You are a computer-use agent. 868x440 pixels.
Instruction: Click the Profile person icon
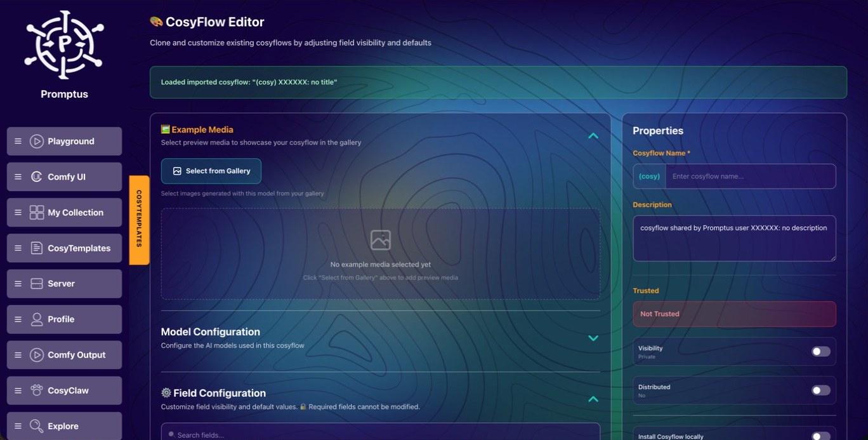(x=37, y=319)
